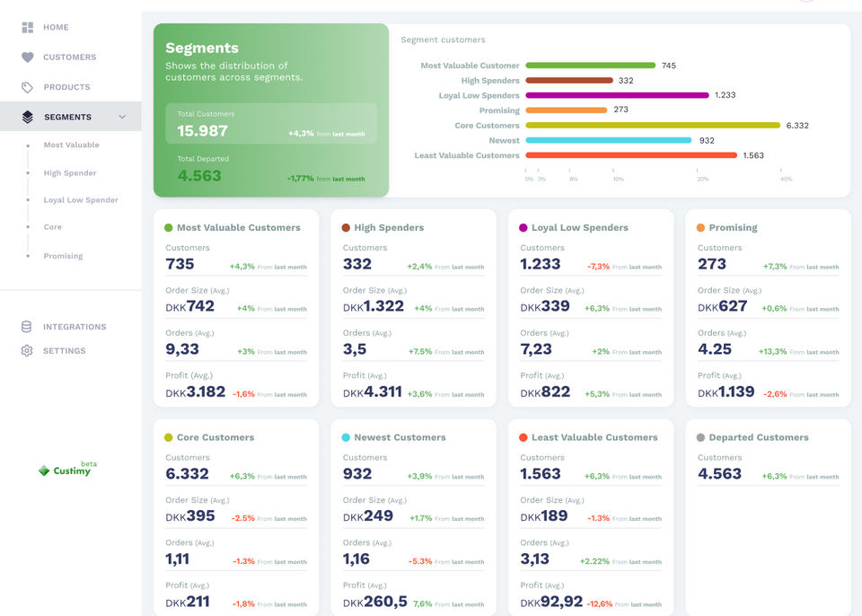Click profit DKK4.311 in High Spenders card
This screenshot has height=616, width=862.
(372, 392)
